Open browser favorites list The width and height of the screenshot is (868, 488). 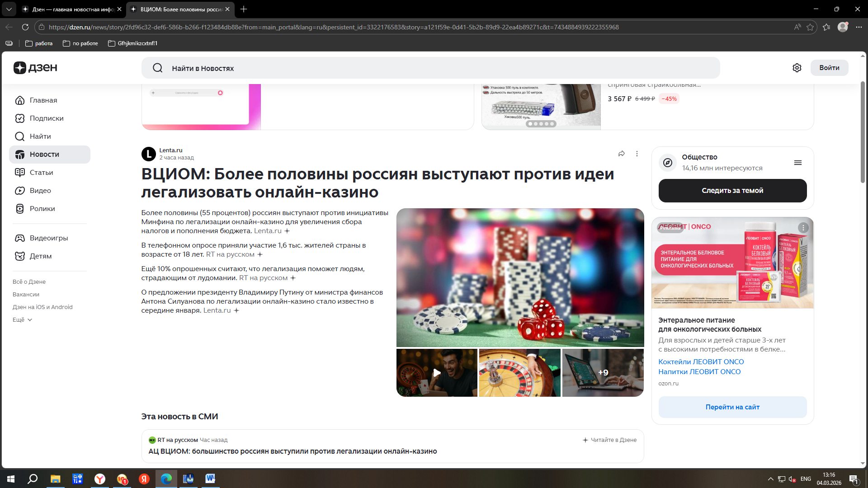tap(826, 27)
